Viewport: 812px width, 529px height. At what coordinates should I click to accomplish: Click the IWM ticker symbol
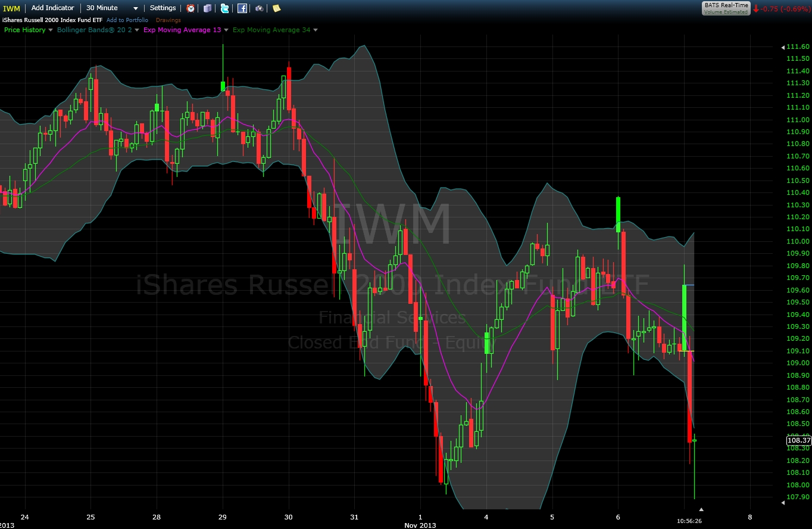[11, 8]
